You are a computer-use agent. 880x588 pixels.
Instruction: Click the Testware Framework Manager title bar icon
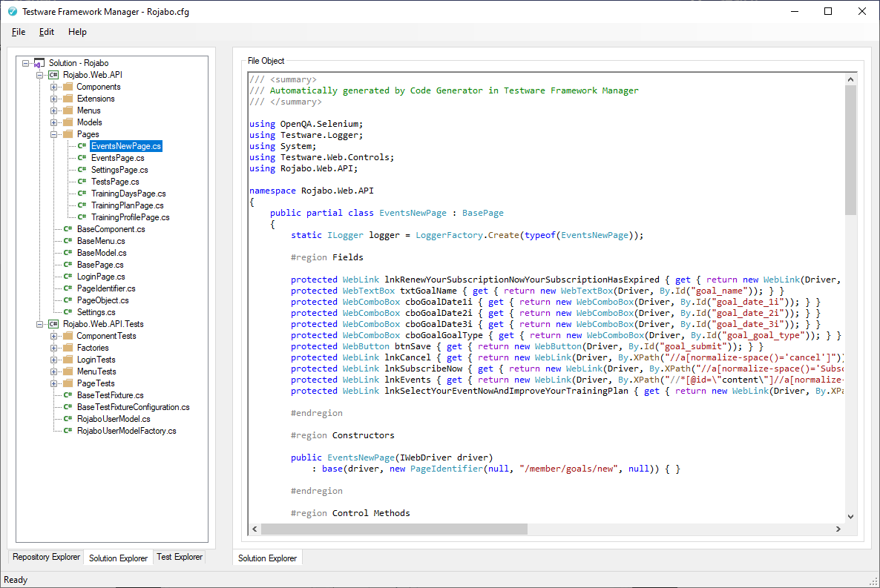(x=13, y=11)
